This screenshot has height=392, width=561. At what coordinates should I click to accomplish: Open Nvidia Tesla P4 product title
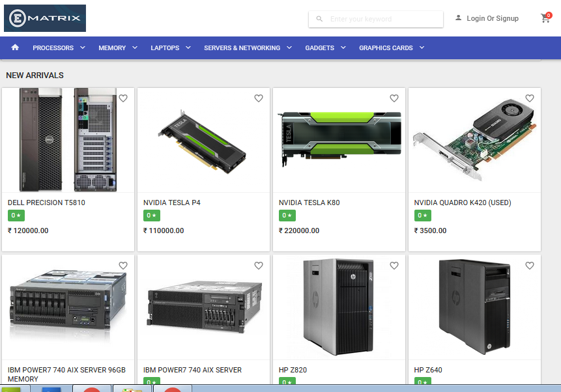tap(172, 203)
